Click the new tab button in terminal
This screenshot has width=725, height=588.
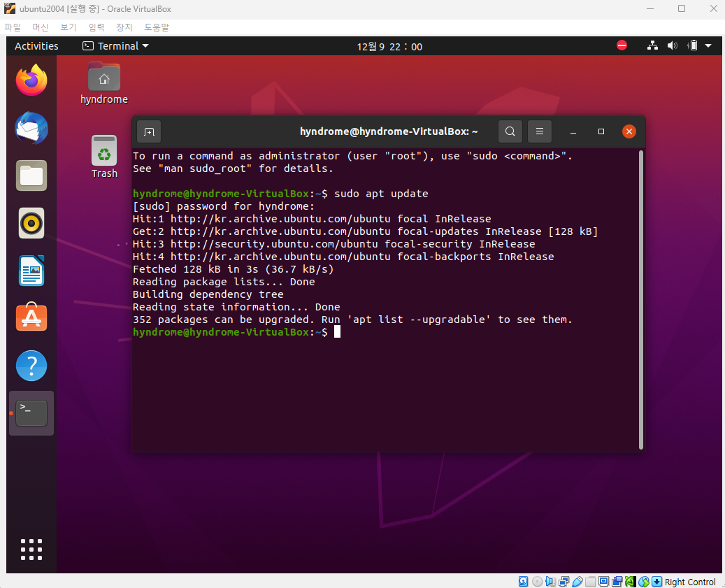click(149, 132)
